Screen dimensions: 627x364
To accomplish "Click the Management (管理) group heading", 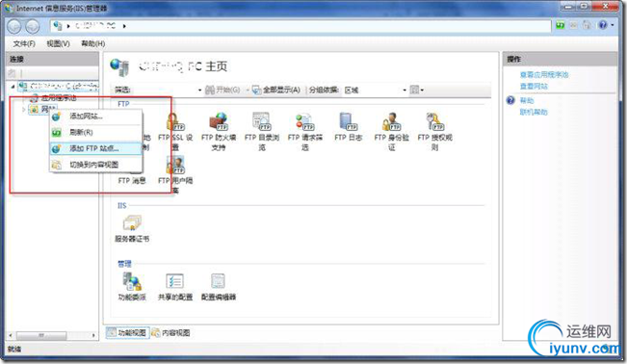I will tap(124, 264).
